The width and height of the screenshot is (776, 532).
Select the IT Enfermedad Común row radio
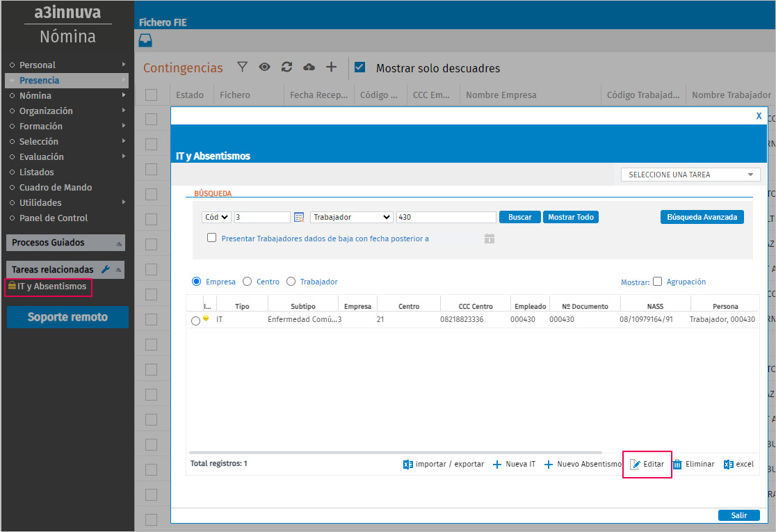click(195, 321)
